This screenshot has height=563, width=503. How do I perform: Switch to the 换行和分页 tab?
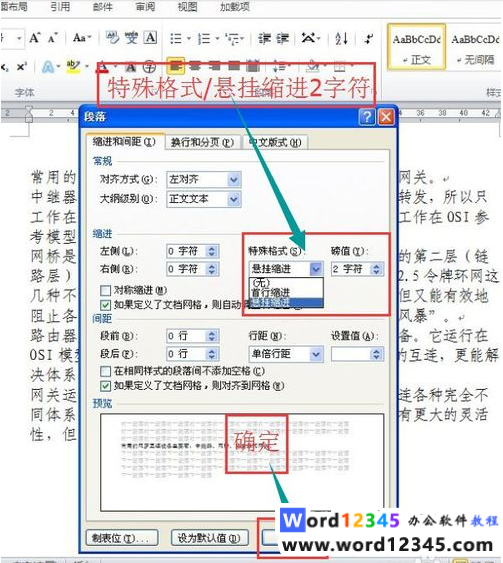202,143
